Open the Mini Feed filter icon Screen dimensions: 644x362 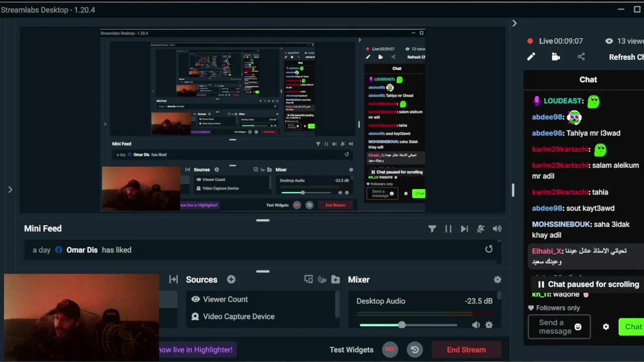click(x=432, y=229)
